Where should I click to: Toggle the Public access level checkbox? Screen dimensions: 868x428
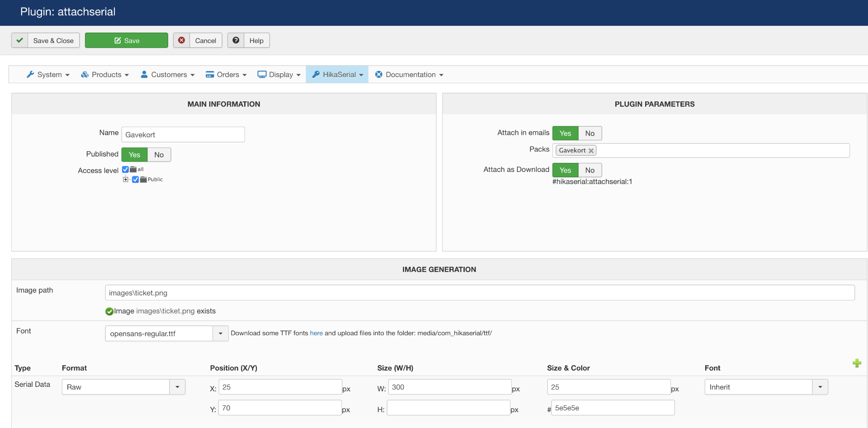[135, 180]
